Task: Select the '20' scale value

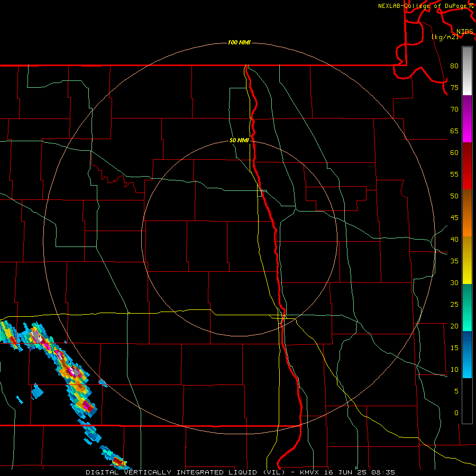Action: (454, 326)
